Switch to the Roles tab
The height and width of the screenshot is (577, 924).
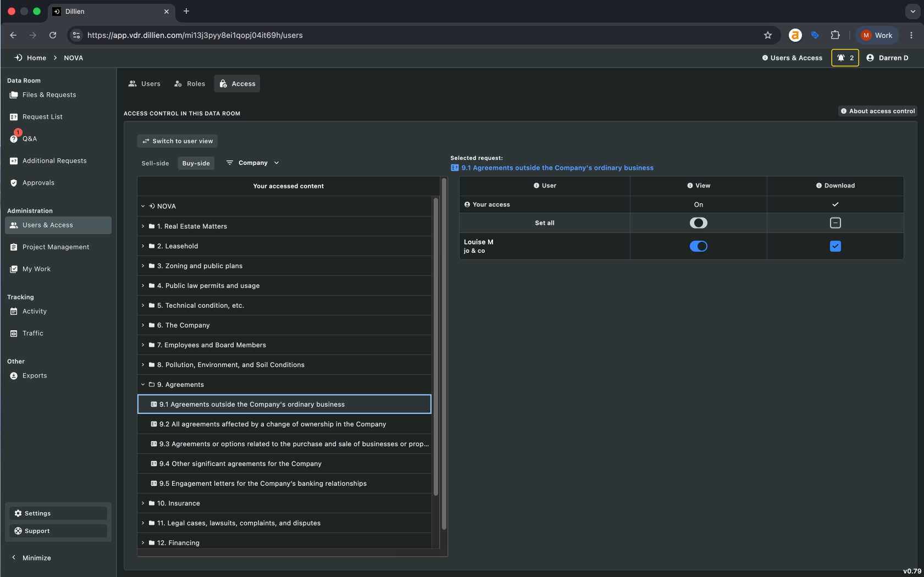tap(190, 84)
